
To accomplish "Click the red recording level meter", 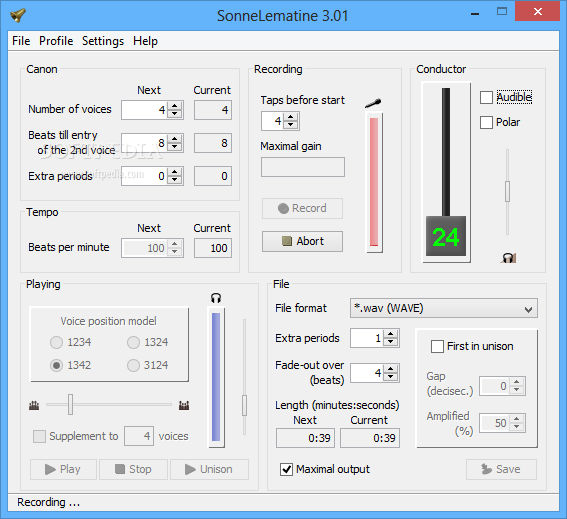I will [x=374, y=182].
